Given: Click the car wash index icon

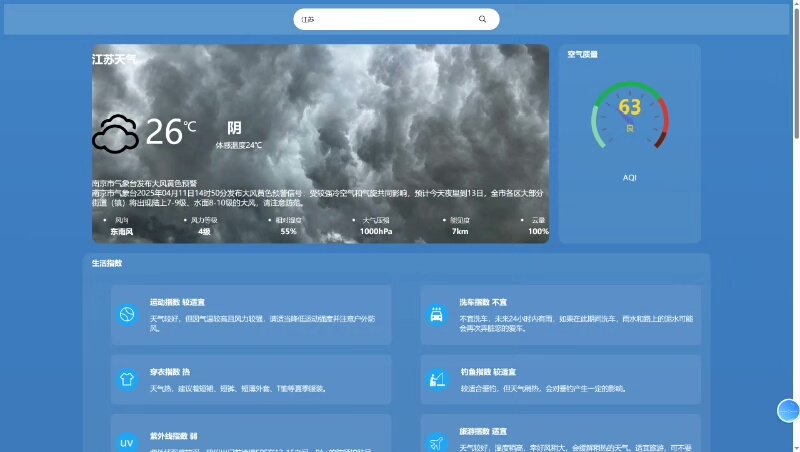Looking at the screenshot, I should coord(436,315).
